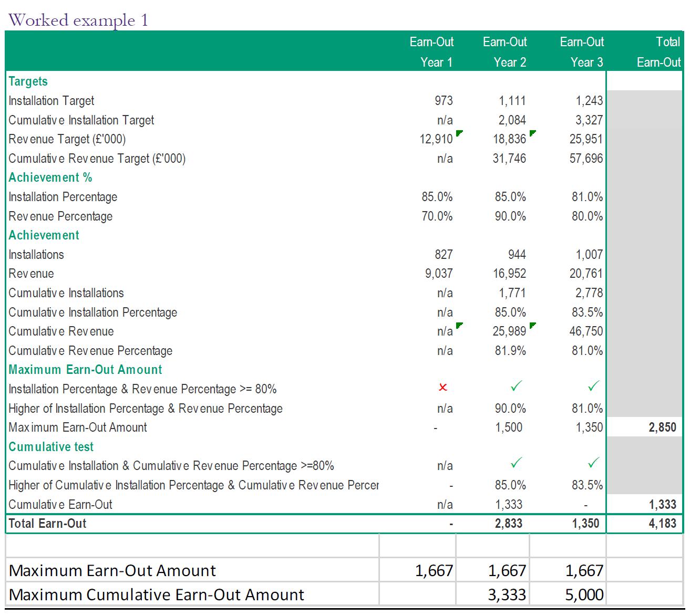690x616 pixels.
Task: Click green corner indicator beside 25,989 cumulative revenue
Action: pos(533,326)
